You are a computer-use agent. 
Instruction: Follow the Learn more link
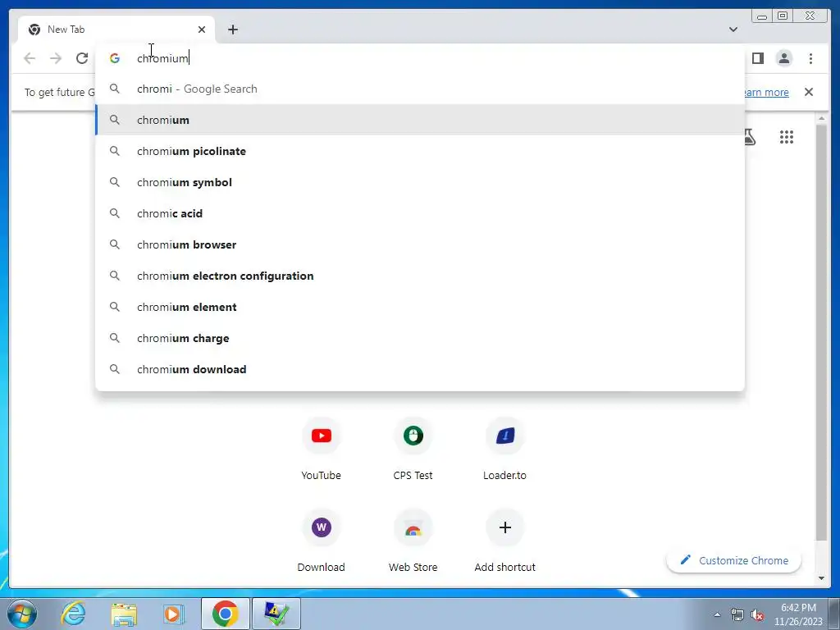(767, 92)
